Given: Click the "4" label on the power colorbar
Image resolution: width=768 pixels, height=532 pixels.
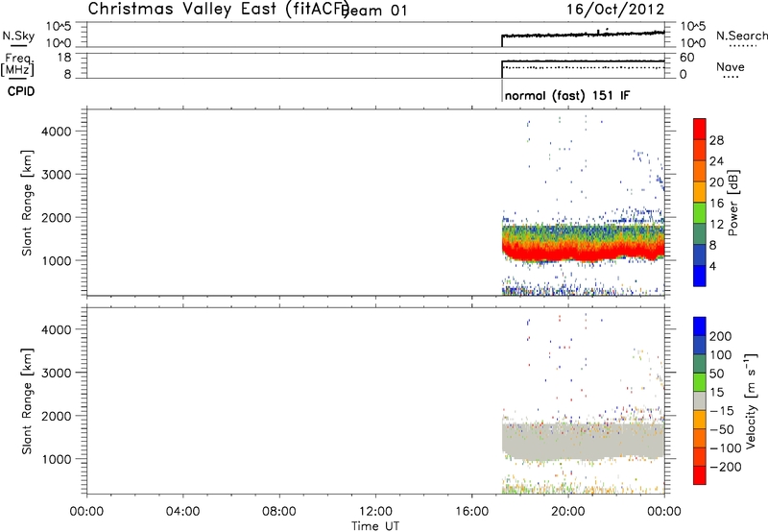Looking at the screenshot, I should pos(712,266).
